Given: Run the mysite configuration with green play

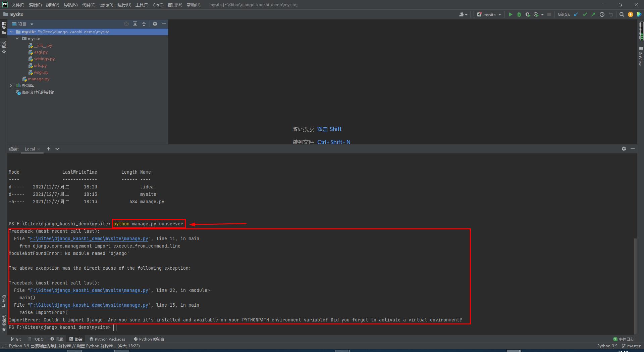Looking at the screenshot, I should click(x=511, y=14).
